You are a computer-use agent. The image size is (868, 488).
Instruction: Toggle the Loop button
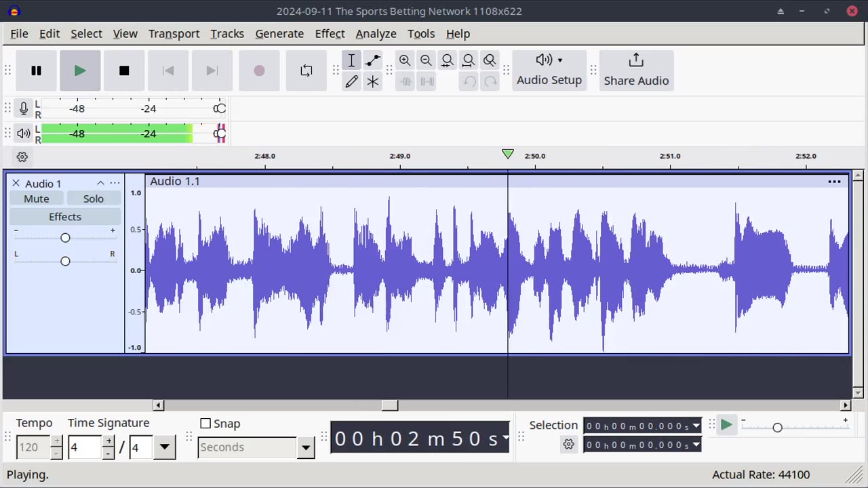(x=307, y=70)
